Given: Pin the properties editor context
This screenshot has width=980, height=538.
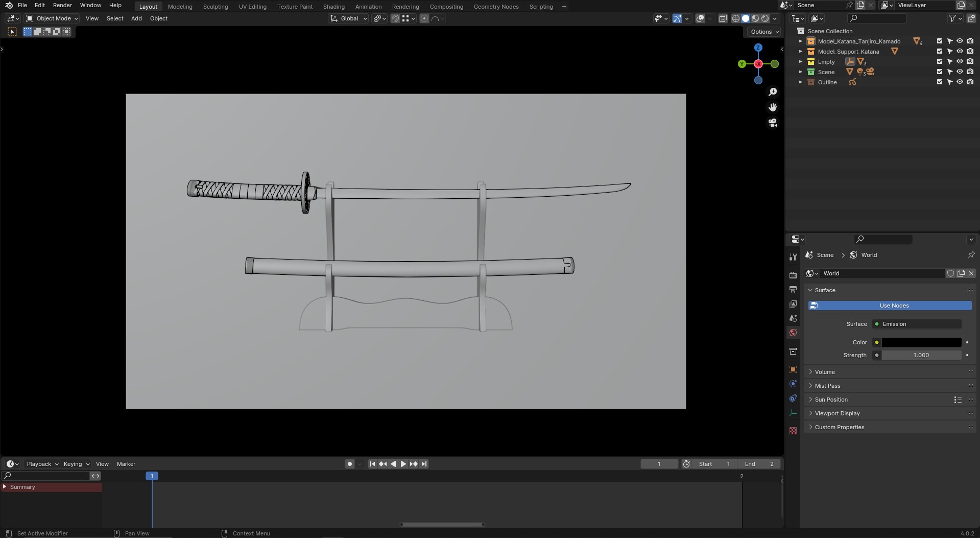Looking at the screenshot, I should [x=971, y=255].
